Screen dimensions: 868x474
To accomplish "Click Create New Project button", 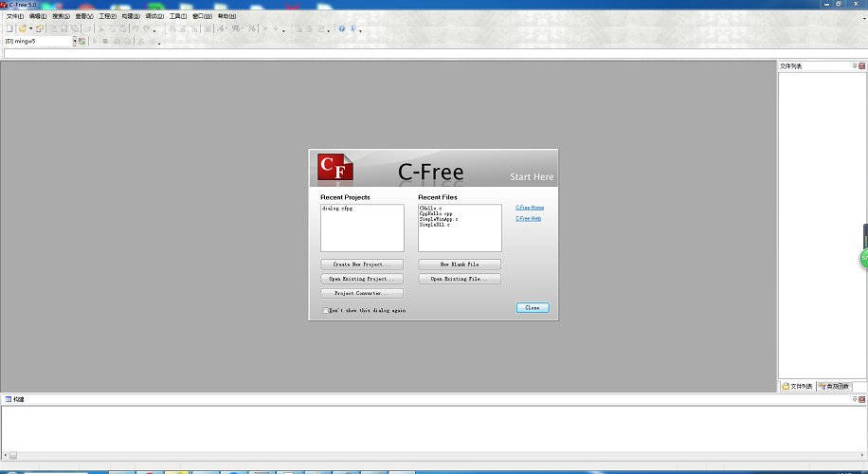I will [x=362, y=264].
